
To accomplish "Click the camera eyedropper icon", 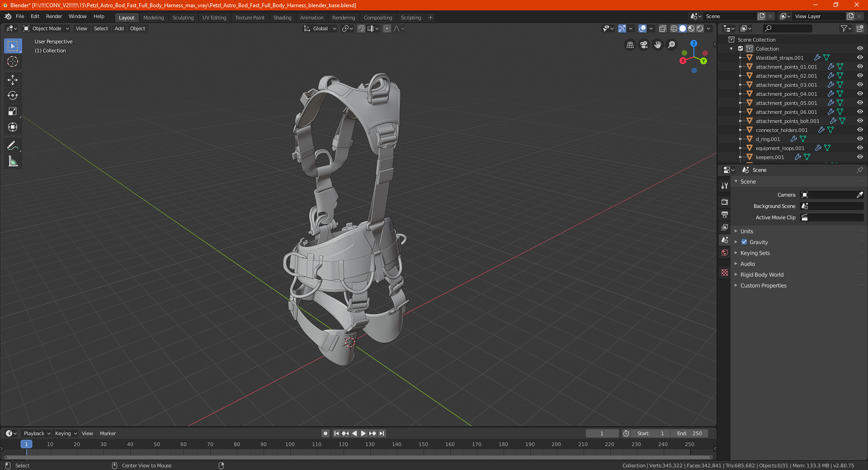I will (859, 195).
